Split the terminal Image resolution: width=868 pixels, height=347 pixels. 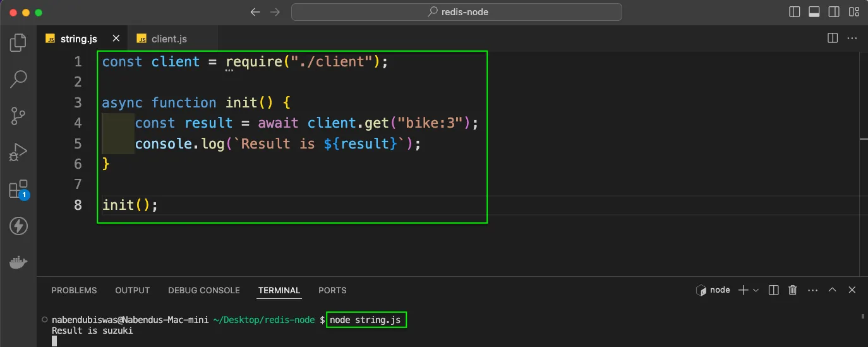click(x=773, y=290)
